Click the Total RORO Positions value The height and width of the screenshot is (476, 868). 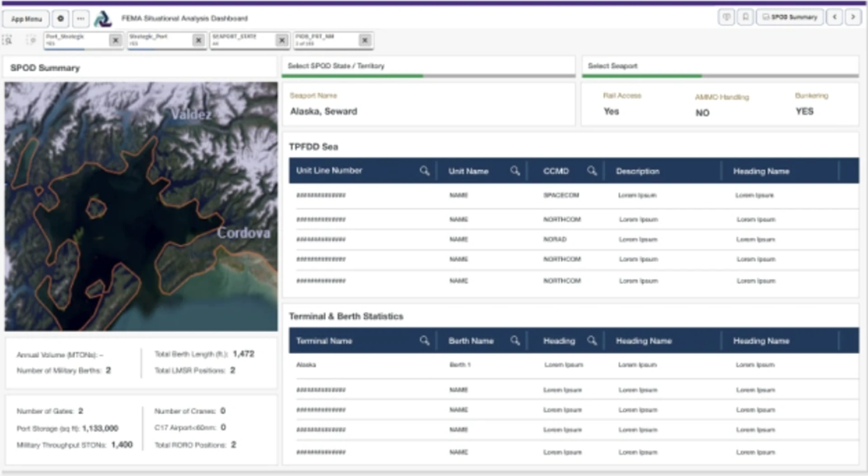233,445
